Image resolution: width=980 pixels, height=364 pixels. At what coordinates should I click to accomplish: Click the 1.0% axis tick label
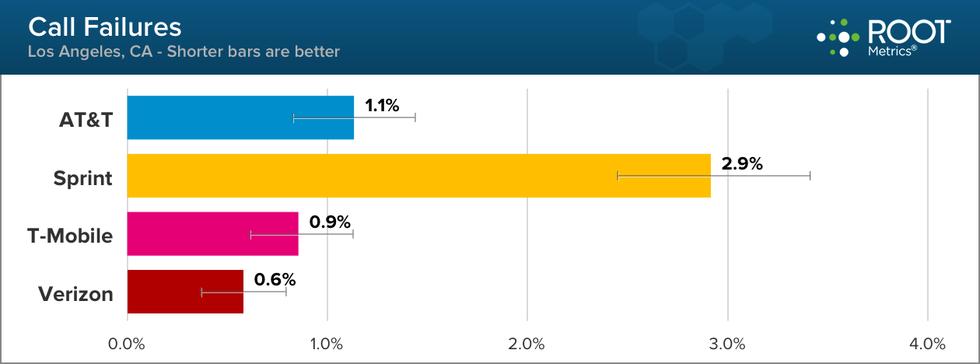(327, 343)
